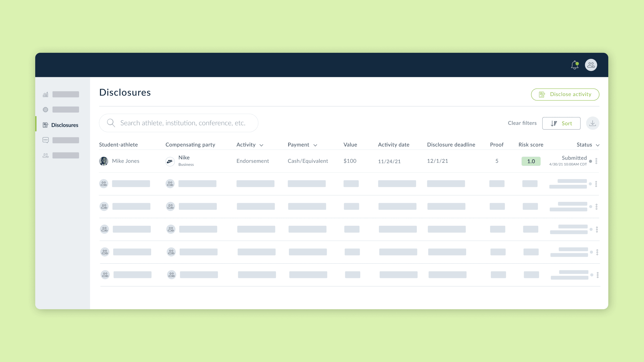Click the Clear filters link
644x362 pixels.
(x=522, y=123)
